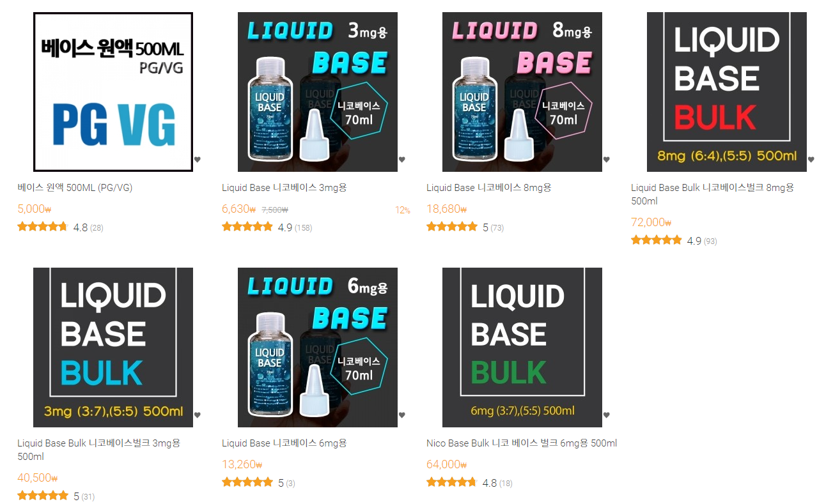The width and height of the screenshot is (833, 504).
Task: Click the 4.8 rating with 18 reviews
Action: click(469, 483)
